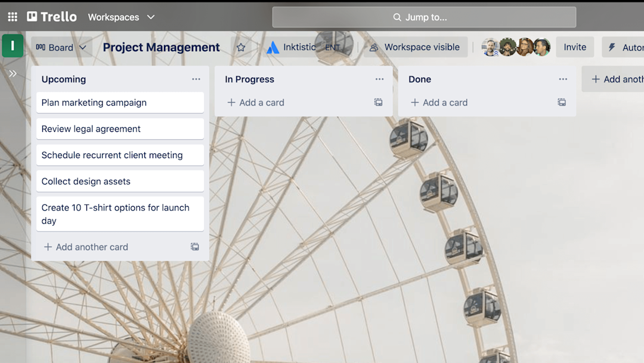Click the magnifier icon in Jump to

[x=397, y=17]
